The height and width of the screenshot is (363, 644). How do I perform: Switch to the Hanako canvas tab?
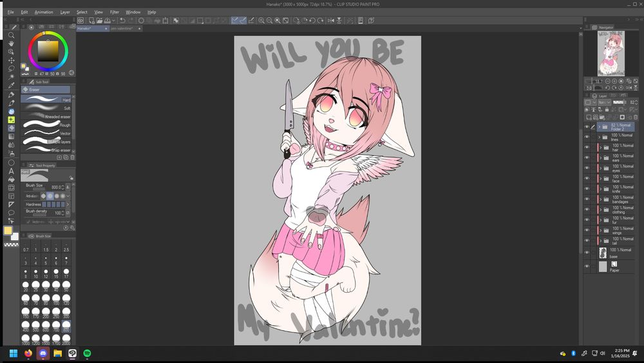[92, 28]
